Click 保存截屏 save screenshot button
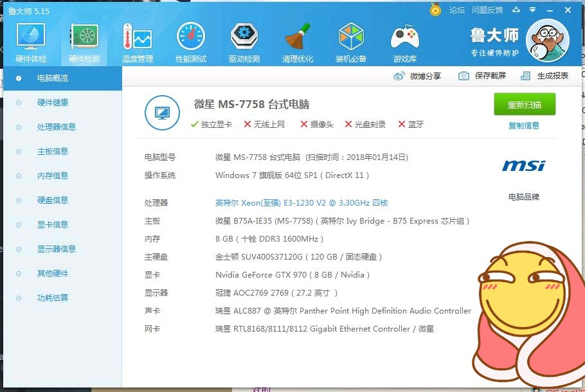The height and width of the screenshot is (392, 585). pos(482,76)
